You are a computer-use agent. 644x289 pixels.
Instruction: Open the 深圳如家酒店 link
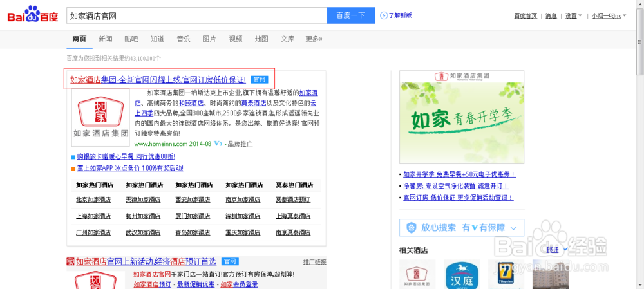(243, 216)
